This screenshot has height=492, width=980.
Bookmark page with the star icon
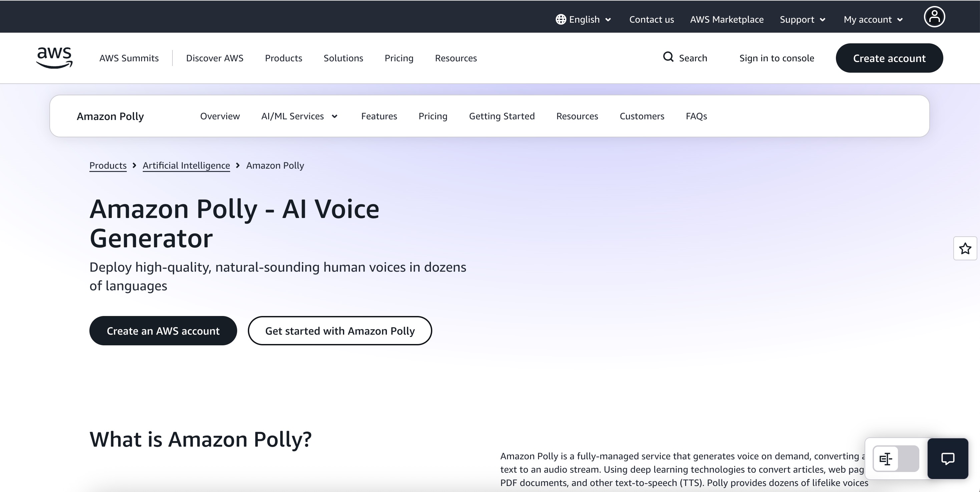tap(965, 249)
